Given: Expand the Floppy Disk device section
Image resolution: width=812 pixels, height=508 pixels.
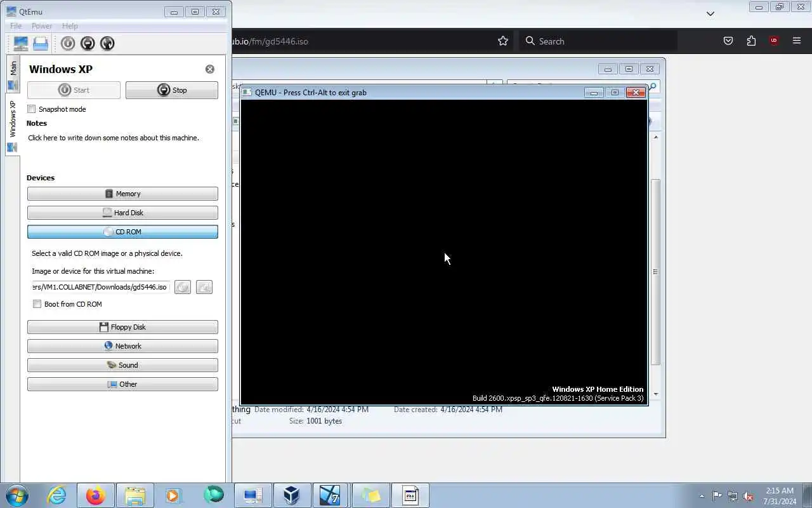Looking at the screenshot, I should tap(122, 327).
